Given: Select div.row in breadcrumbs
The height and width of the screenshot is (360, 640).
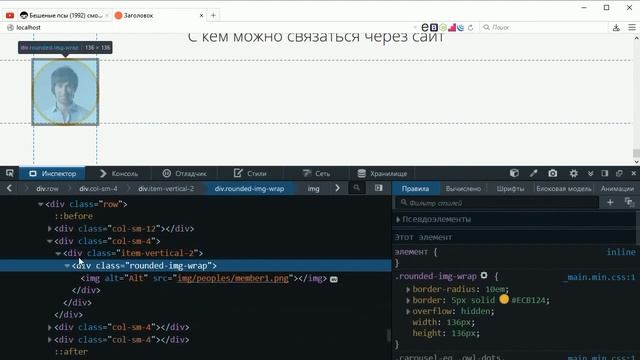Looking at the screenshot, I should [47, 189].
